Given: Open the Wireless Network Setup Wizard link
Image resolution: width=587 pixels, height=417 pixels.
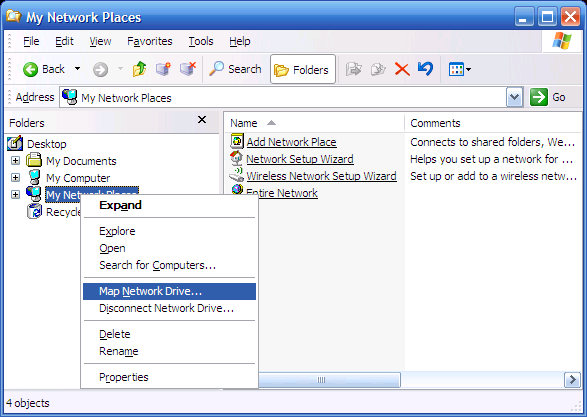Looking at the screenshot, I should (321, 176).
